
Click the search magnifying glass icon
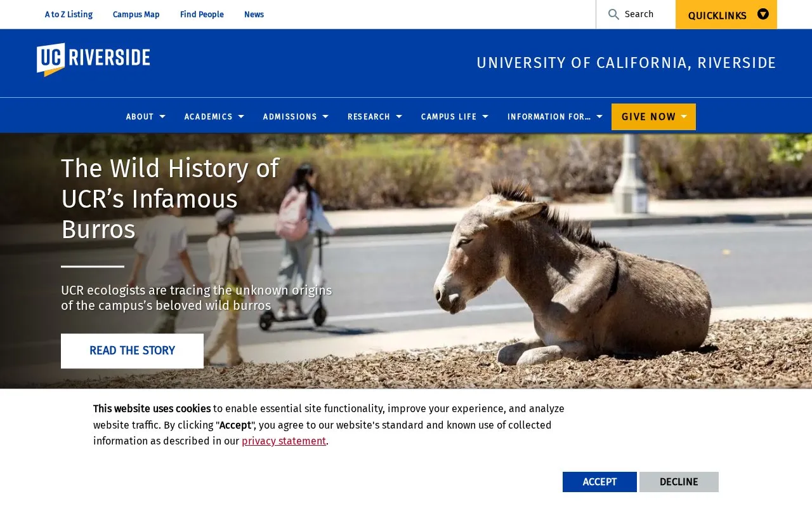point(613,14)
